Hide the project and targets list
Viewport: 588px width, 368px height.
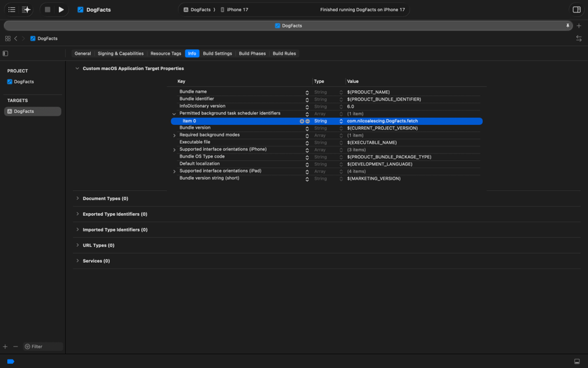(5, 53)
